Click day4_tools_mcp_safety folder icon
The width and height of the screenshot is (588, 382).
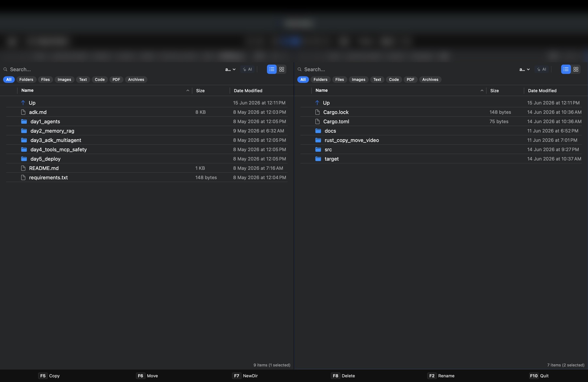point(24,149)
